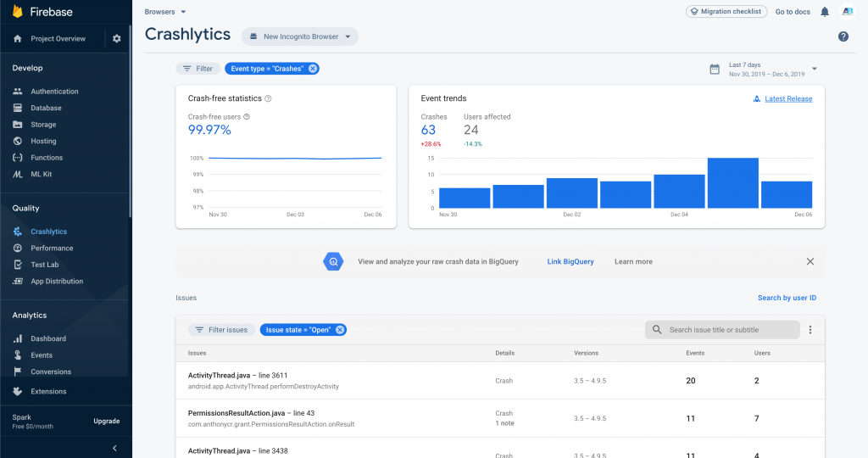
Task: Click the App Distribution icon
Action: tap(18, 282)
